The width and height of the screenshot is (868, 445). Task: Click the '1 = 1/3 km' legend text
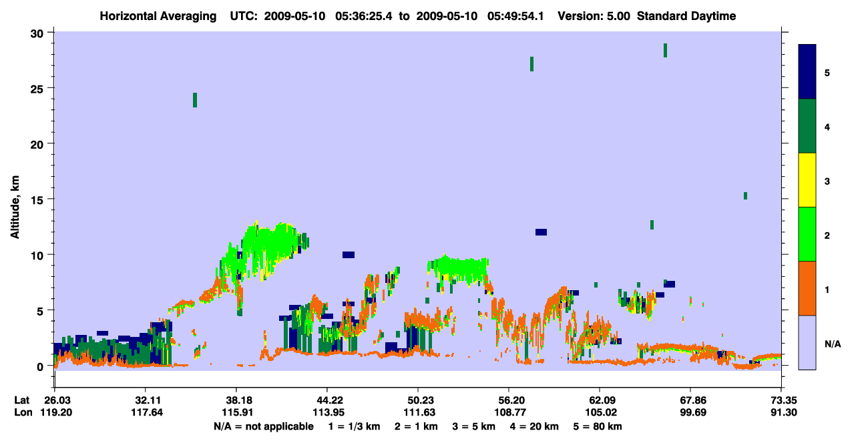[x=356, y=426]
